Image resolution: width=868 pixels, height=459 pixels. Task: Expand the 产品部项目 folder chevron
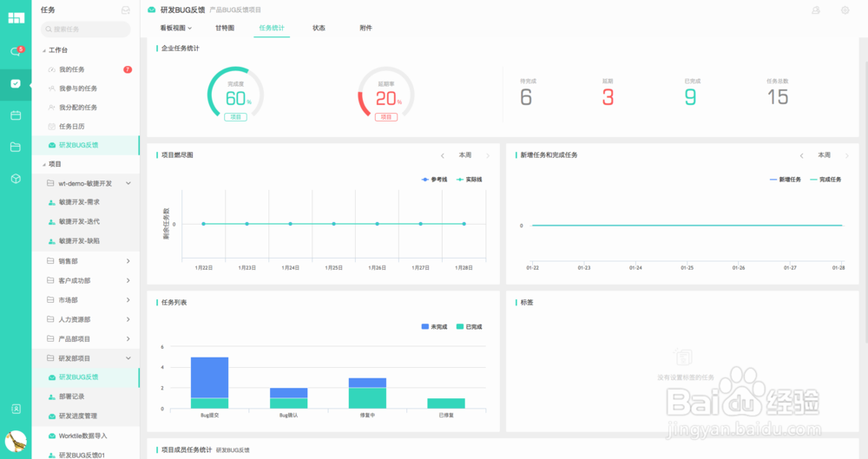[x=128, y=339]
